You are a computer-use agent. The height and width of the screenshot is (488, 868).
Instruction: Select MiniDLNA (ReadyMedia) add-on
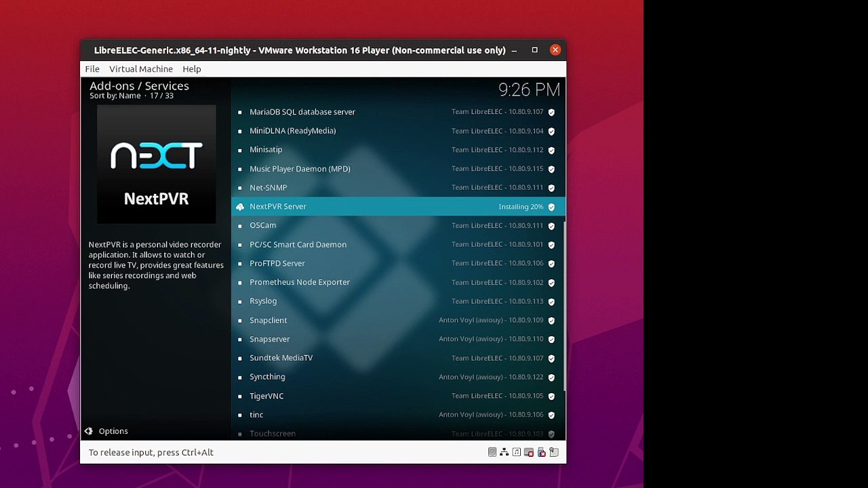point(398,131)
